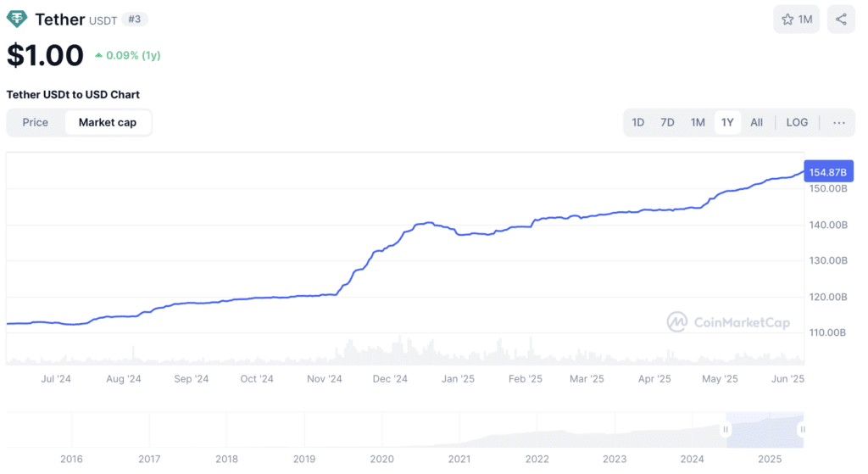Show the All time range
This screenshot has width=868, height=474.
click(x=756, y=122)
